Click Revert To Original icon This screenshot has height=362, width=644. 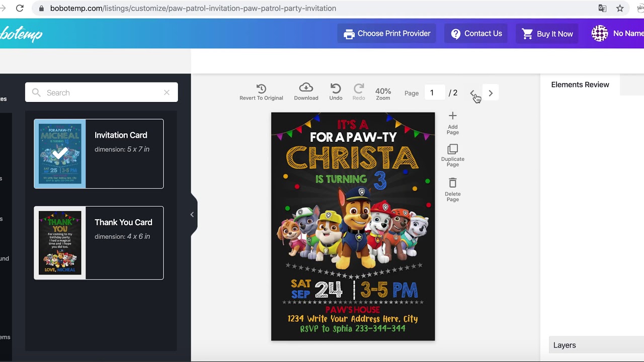261,88
